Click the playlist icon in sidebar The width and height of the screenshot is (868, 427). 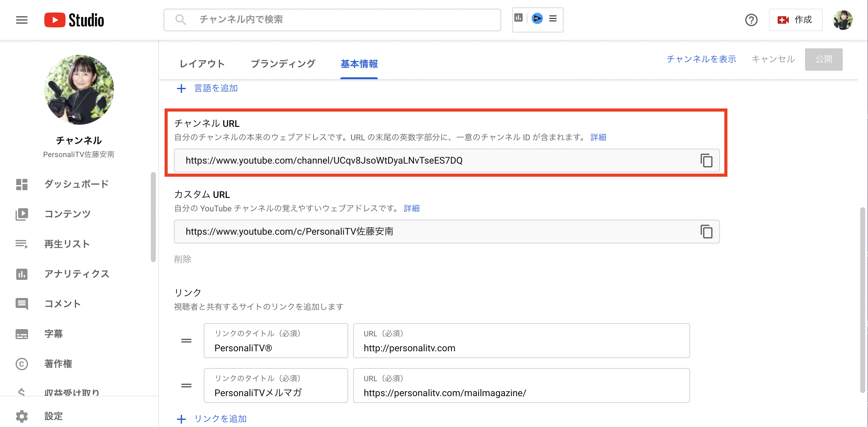[22, 244]
